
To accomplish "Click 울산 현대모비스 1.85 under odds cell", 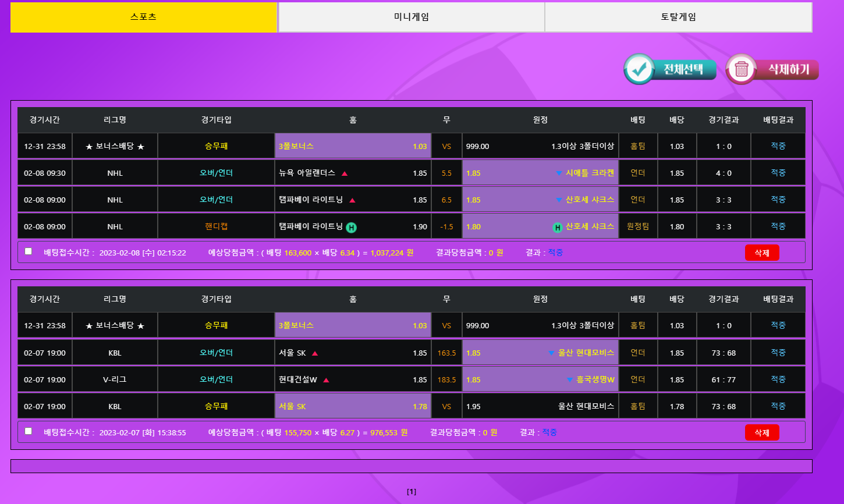I will pyautogui.click(x=540, y=353).
